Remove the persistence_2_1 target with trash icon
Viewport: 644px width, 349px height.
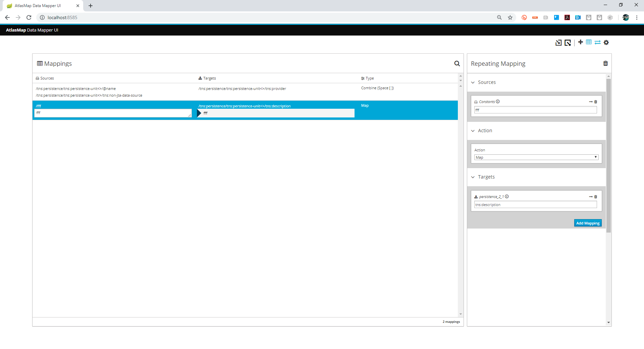pyautogui.click(x=596, y=197)
